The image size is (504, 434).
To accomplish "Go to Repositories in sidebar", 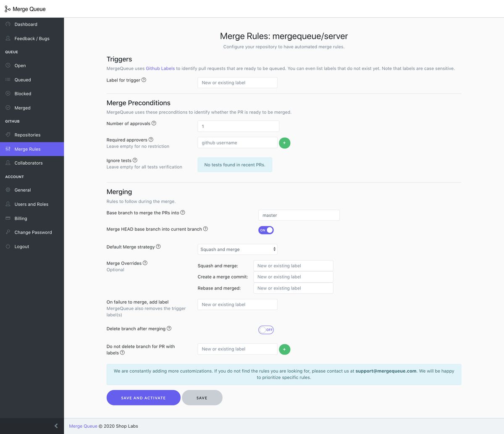I will click(x=27, y=135).
